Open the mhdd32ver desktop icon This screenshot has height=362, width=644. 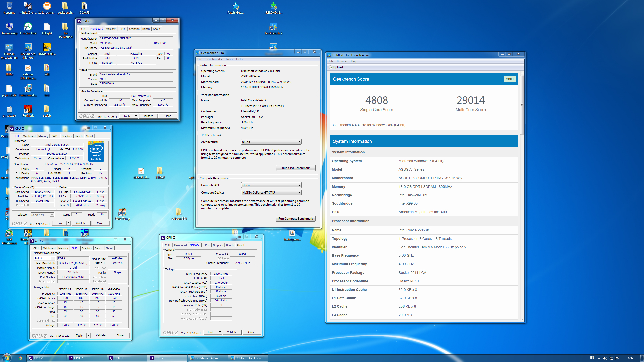pos(28,8)
